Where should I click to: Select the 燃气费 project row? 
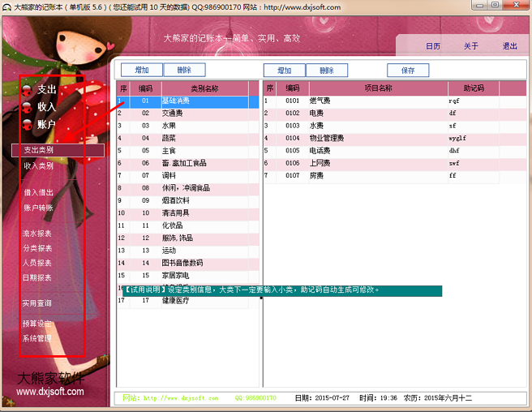click(x=395, y=101)
